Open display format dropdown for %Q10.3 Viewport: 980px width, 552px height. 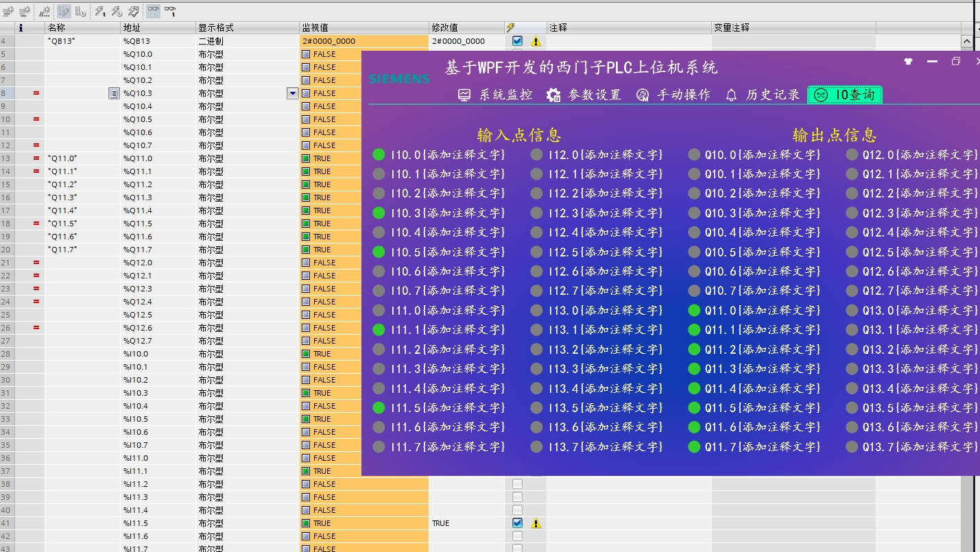coord(293,93)
